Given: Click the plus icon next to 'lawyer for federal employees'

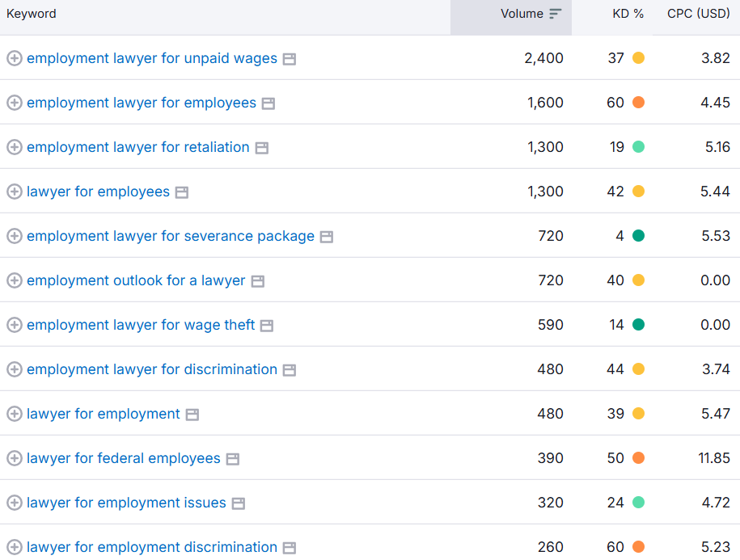Looking at the screenshot, I should (14, 458).
